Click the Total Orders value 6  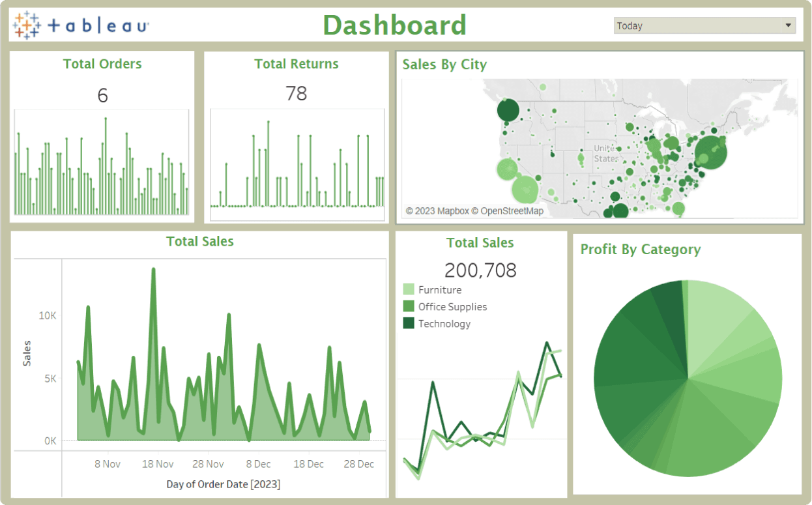(x=102, y=96)
